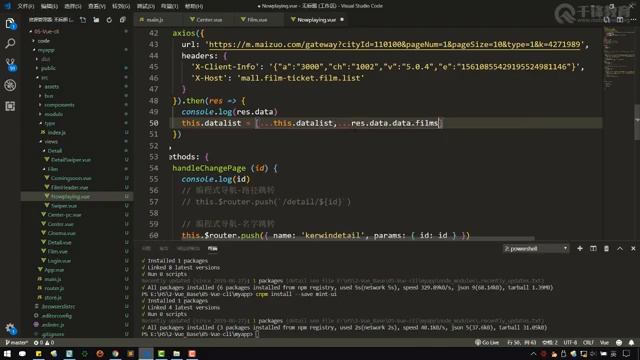The height and width of the screenshot is (360, 640).
Task: Click the Vue language mode in status bar
Action: [x=604, y=342]
